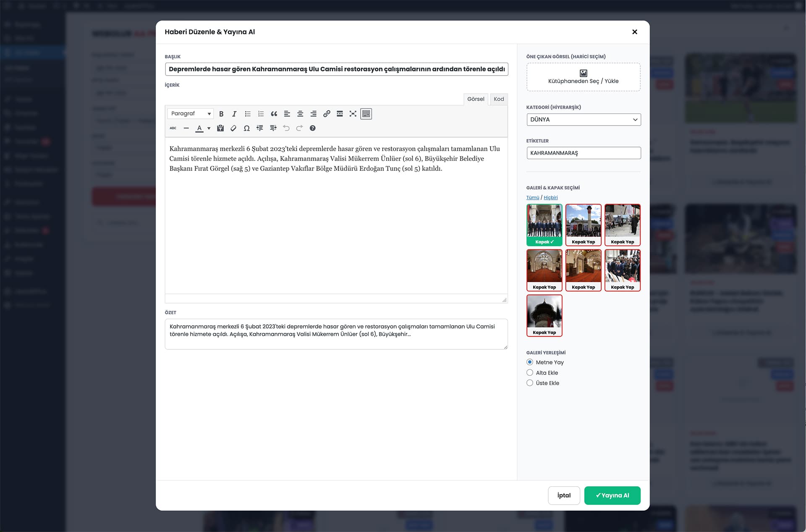The width and height of the screenshot is (806, 532).
Task: Open the text color dropdown arrow
Action: [x=209, y=128]
